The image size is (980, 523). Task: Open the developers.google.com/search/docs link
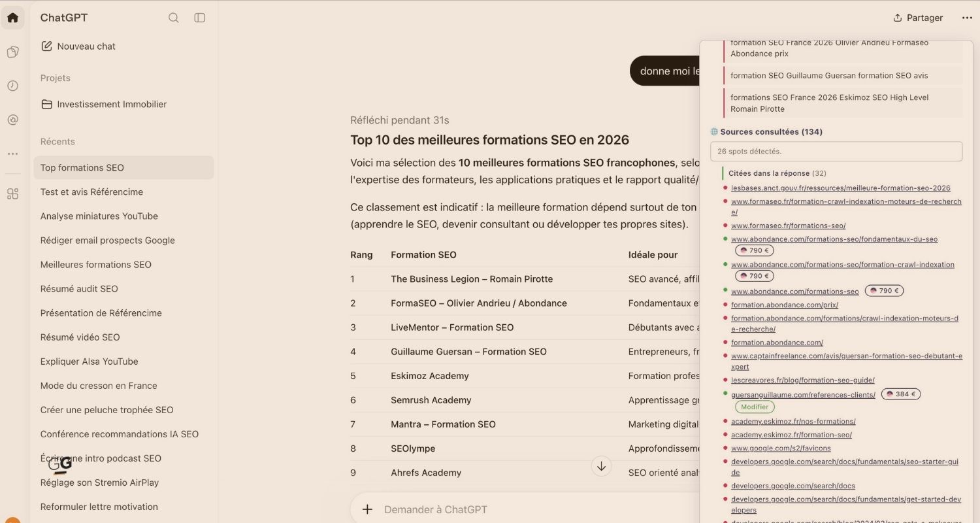(793, 486)
